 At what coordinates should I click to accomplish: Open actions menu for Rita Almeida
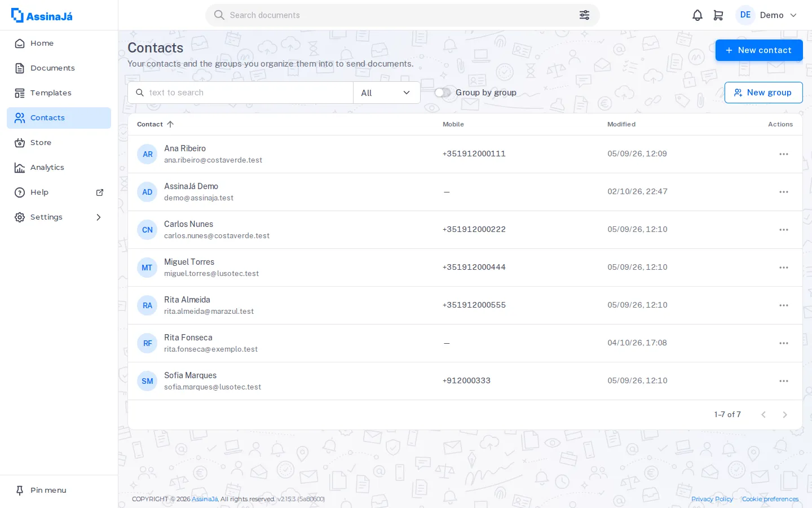[784, 305]
